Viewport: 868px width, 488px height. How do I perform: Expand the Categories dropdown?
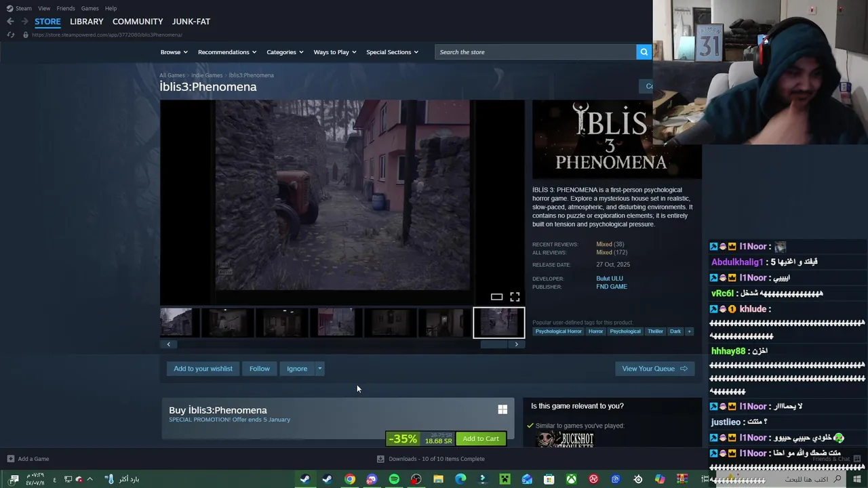click(285, 52)
